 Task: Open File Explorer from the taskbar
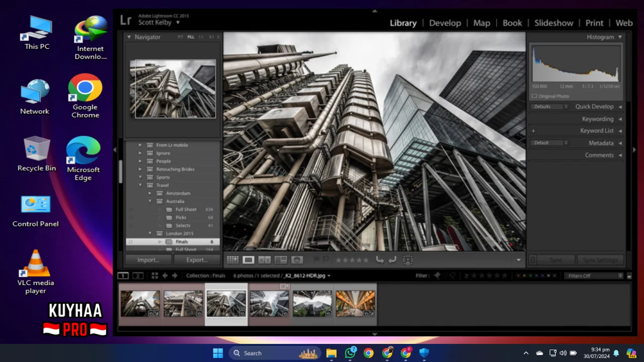[x=331, y=353]
